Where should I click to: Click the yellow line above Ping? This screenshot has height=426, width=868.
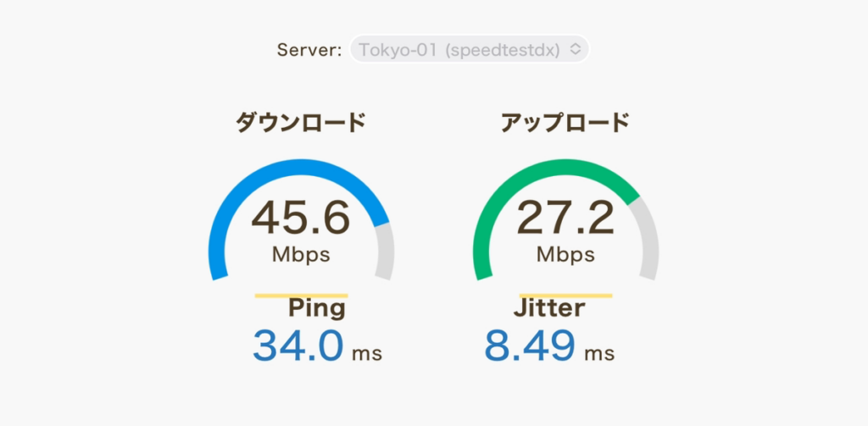click(301, 296)
